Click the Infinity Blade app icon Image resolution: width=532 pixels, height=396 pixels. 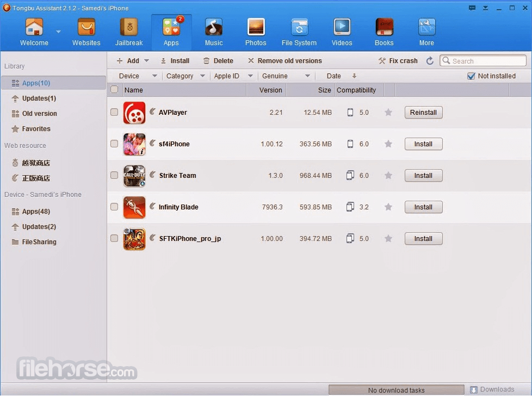pos(134,207)
